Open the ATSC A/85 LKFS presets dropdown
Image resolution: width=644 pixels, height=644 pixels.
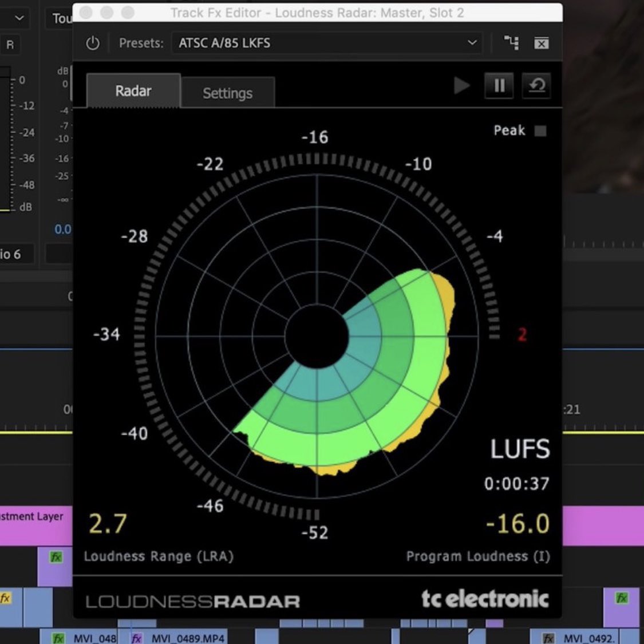pos(327,43)
